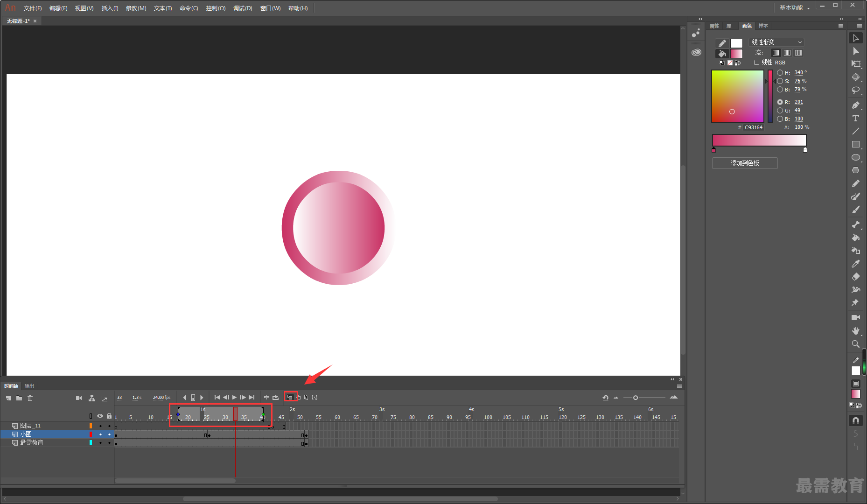Open the Creative Cloud Libraries panel icon
The height and width of the screenshot is (504, 867).
pos(696,52)
